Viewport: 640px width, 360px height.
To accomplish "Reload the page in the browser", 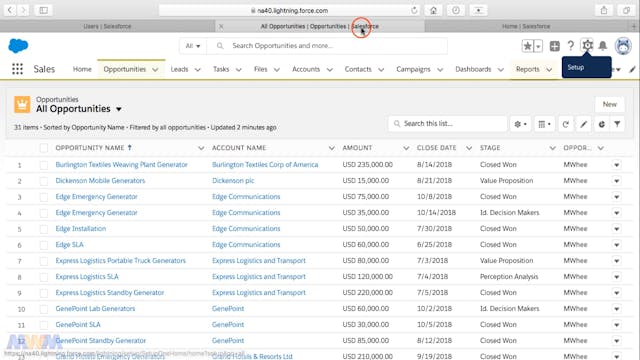I will (x=414, y=10).
